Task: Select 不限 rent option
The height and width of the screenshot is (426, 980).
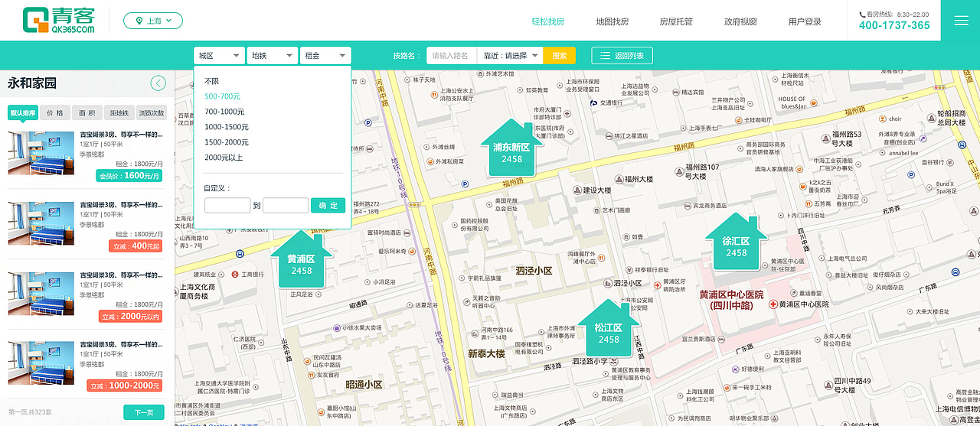Action: point(211,81)
